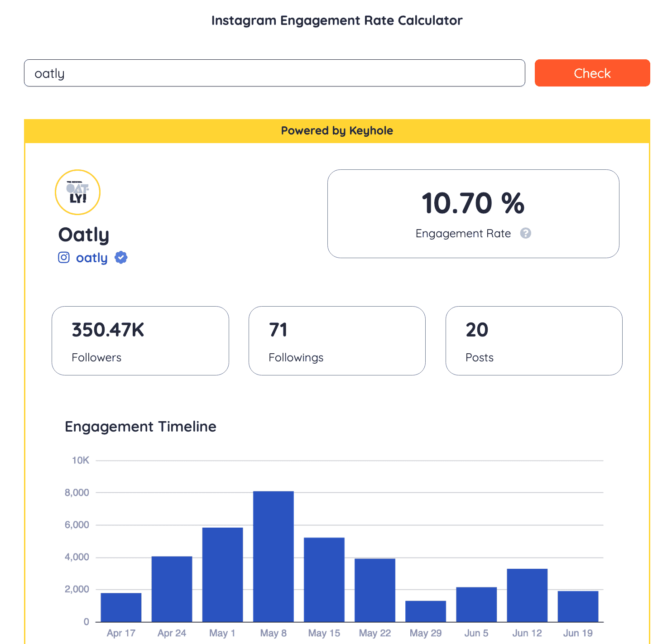Click the Powered by Keyhole banner

coord(337,131)
